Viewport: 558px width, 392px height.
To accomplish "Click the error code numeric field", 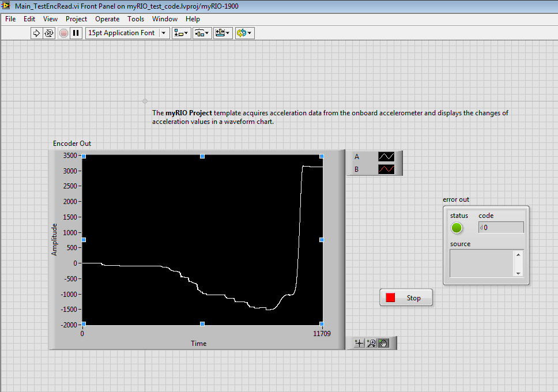I will coord(501,228).
